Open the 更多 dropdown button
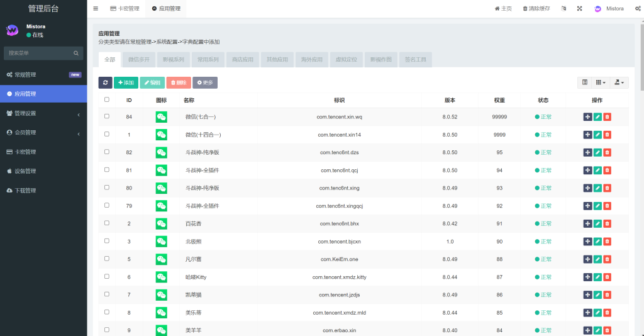Screen dimensions: 644x336 coord(205,82)
